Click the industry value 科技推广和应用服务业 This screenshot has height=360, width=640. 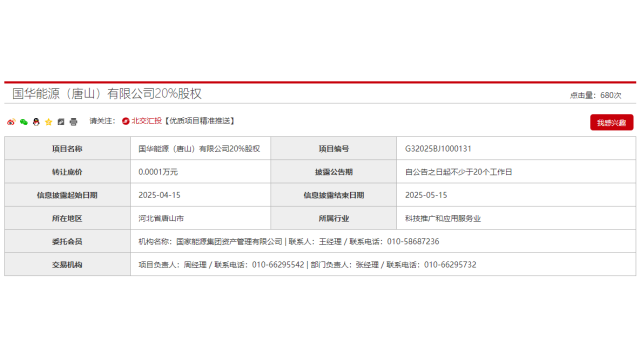point(443,218)
